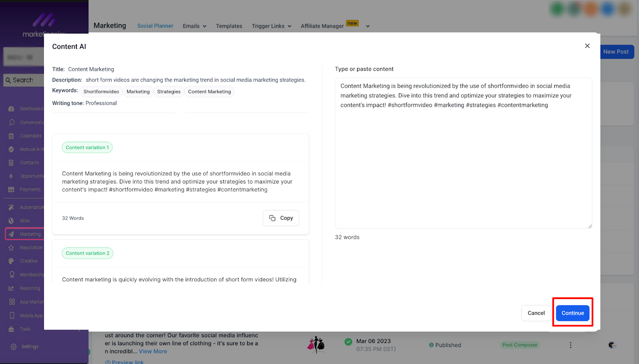Open Tools via its toolbox icon

click(12, 329)
